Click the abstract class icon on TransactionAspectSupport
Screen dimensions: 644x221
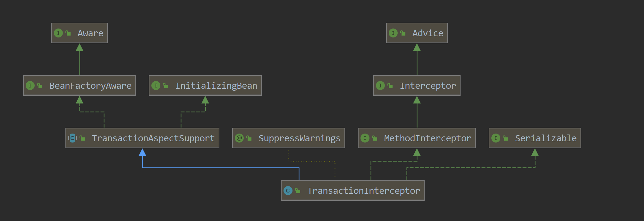72,138
